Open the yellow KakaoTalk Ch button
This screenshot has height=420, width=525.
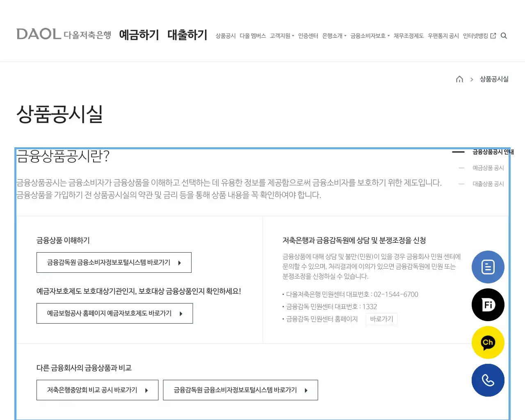(488, 342)
